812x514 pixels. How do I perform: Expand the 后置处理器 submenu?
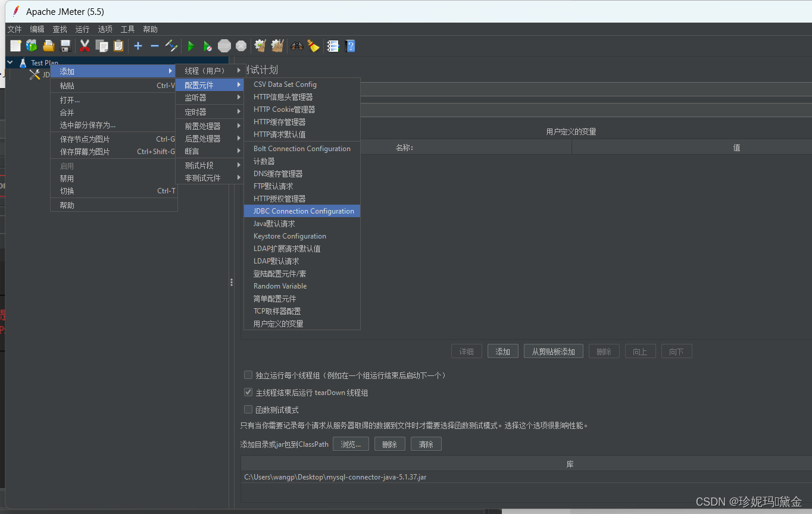coord(210,139)
